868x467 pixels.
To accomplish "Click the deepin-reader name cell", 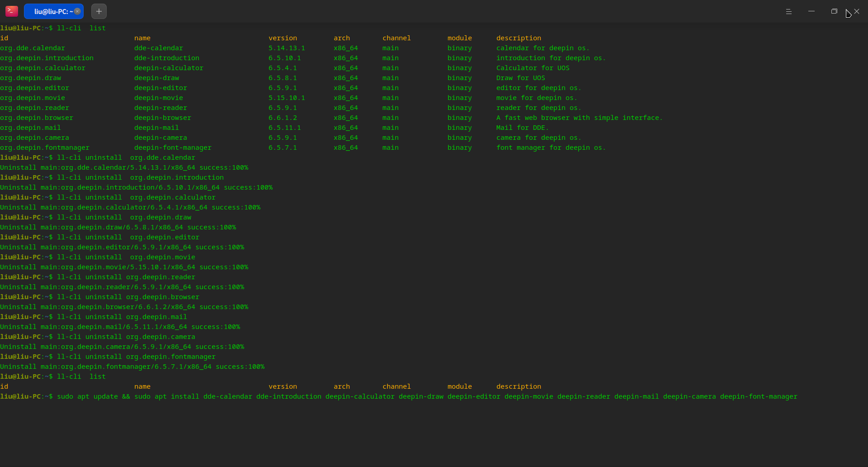I will [160, 108].
